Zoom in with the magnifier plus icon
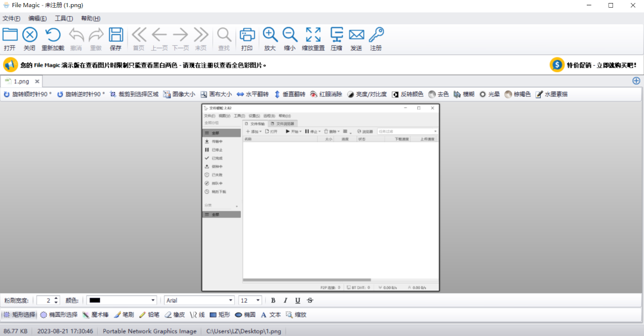This screenshot has height=336, width=644. 270,39
